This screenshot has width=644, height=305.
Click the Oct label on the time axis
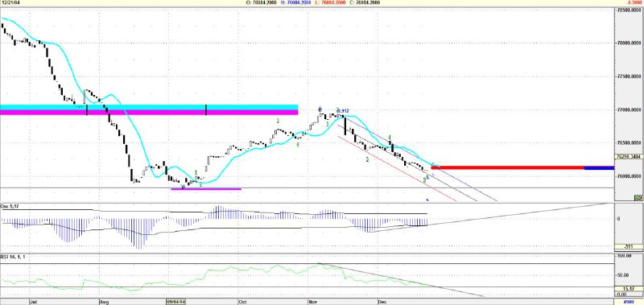click(242, 302)
